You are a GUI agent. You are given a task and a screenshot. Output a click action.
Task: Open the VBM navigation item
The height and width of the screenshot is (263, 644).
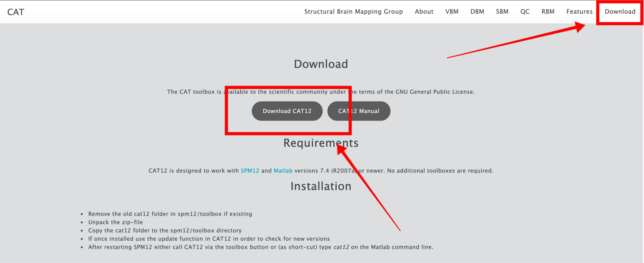452,12
